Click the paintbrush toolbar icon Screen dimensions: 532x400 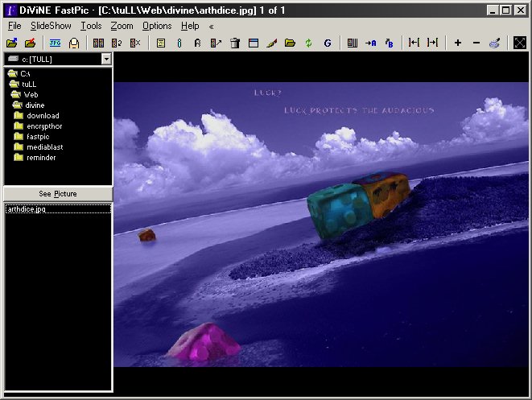271,43
